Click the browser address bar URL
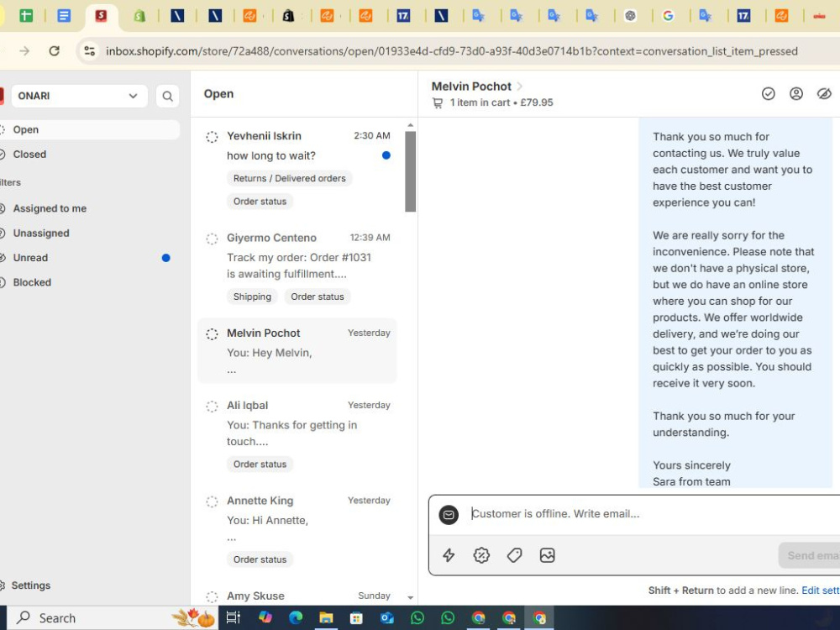Screen dimensions: 840x630 click(x=452, y=51)
